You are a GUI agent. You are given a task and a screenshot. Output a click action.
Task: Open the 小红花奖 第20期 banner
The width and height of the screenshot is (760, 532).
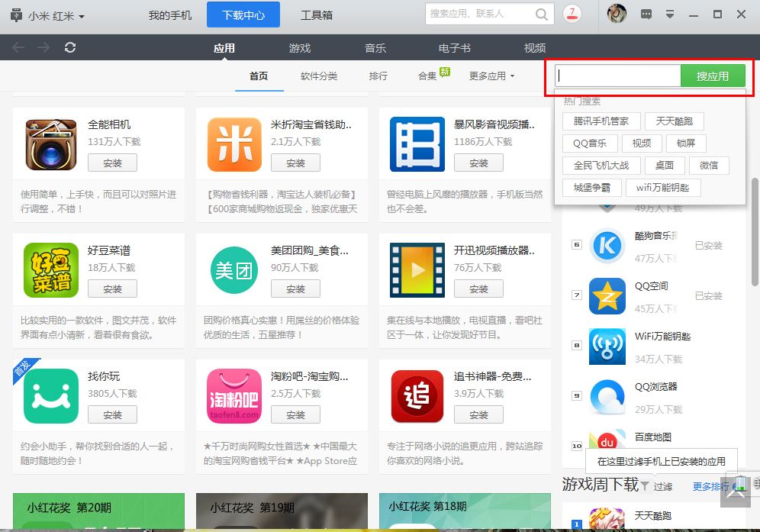click(98, 511)
